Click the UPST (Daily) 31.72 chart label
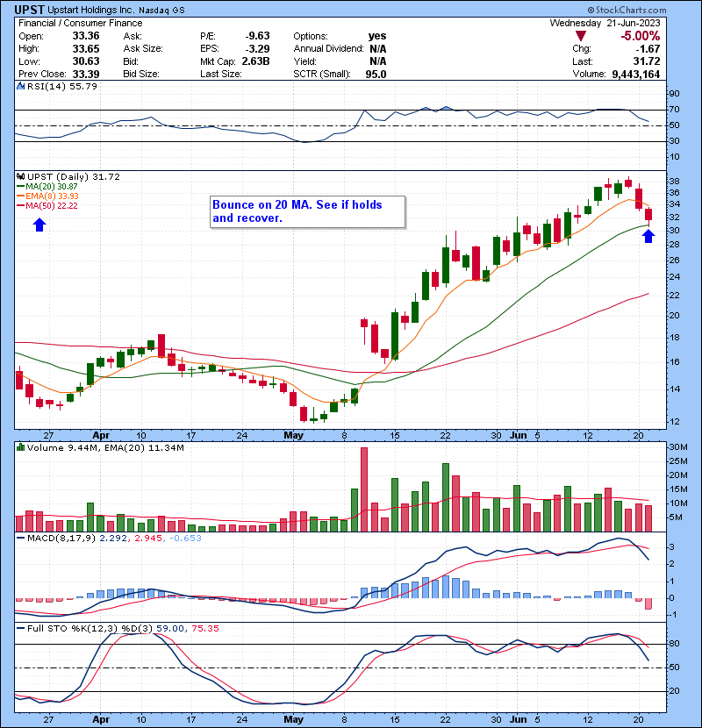 [74, 176]
